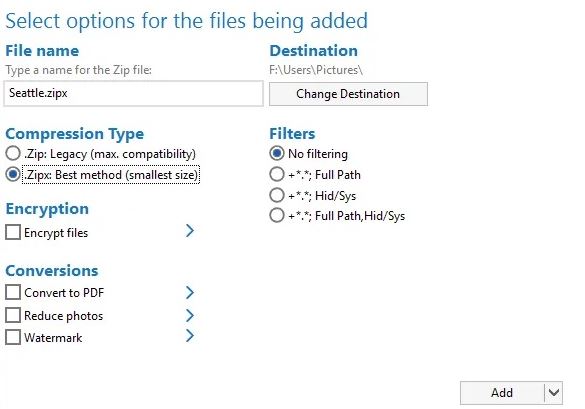Click the Add button
The width and height of the screenshot is (585, 409).
(x=502, y=393)
